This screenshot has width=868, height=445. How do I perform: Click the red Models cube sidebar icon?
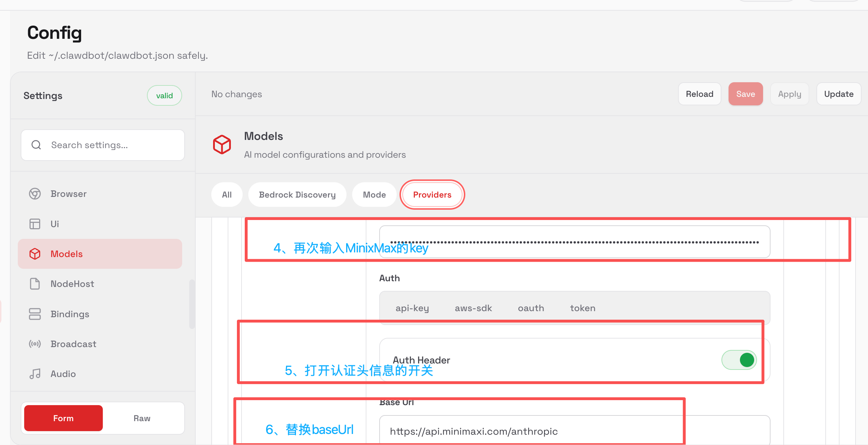tap(35, 254)
